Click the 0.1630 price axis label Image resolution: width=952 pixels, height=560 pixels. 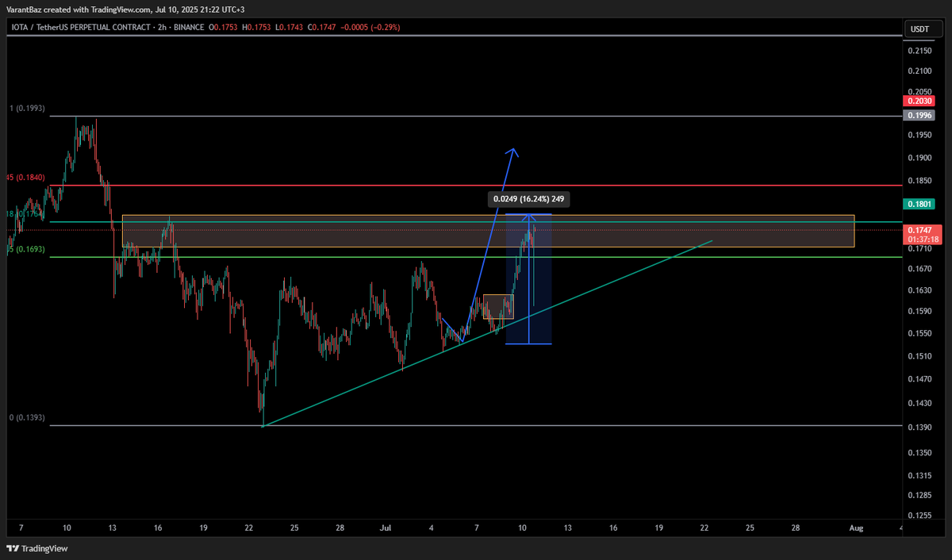coord(919,290)
